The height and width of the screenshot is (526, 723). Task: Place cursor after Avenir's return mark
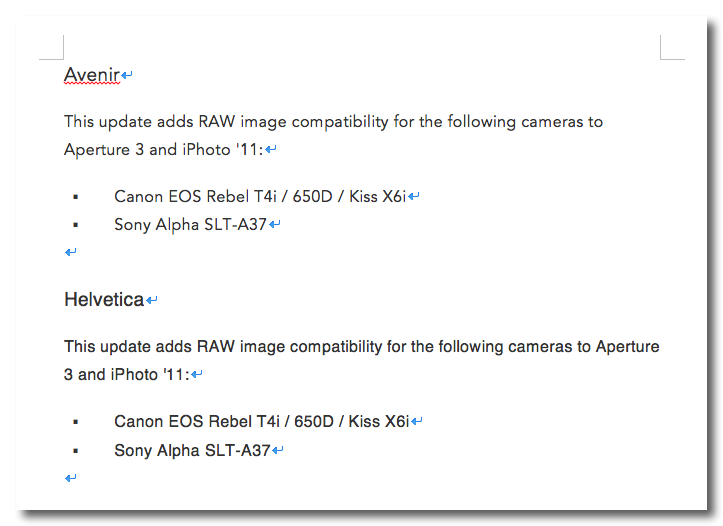133,75
